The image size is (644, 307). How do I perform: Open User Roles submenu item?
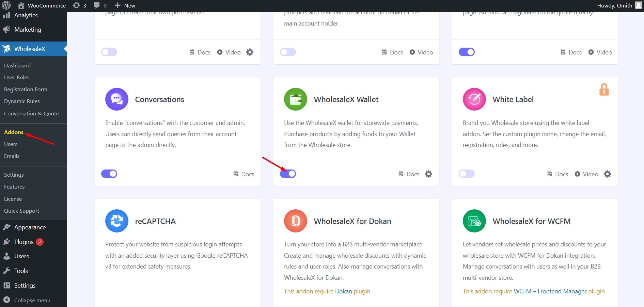coord(17,77)
